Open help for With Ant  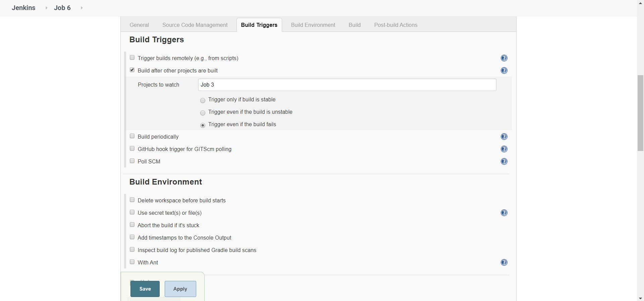tap(504, 262)
